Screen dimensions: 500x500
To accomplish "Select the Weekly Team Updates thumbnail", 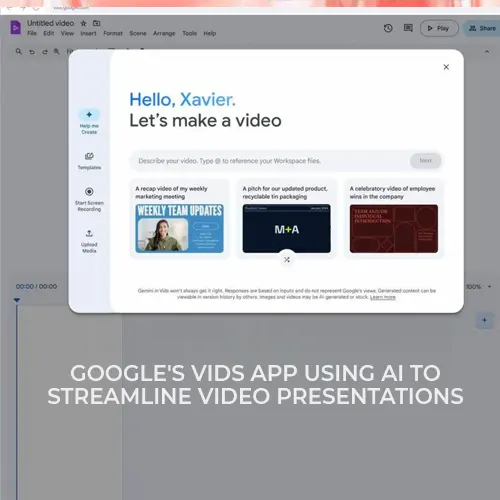I will tap(179, 228).
